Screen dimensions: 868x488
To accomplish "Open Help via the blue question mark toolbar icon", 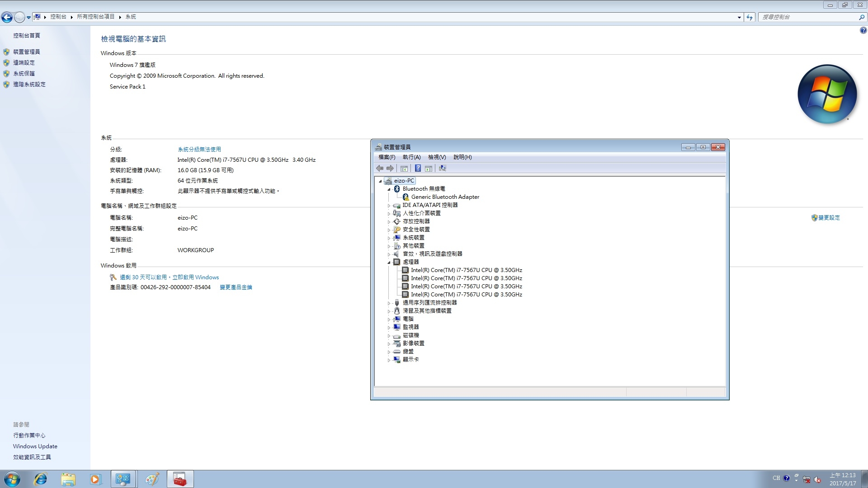I will tap(418, 169).
